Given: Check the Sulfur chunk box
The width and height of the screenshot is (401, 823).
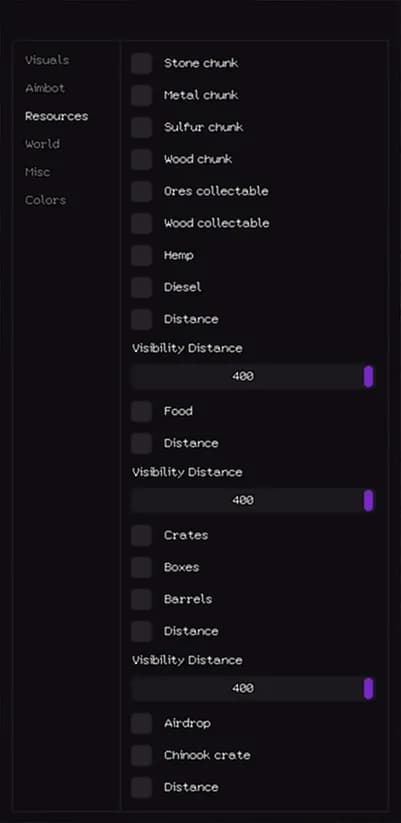Looking at the screenshot, I should point(141,127).
